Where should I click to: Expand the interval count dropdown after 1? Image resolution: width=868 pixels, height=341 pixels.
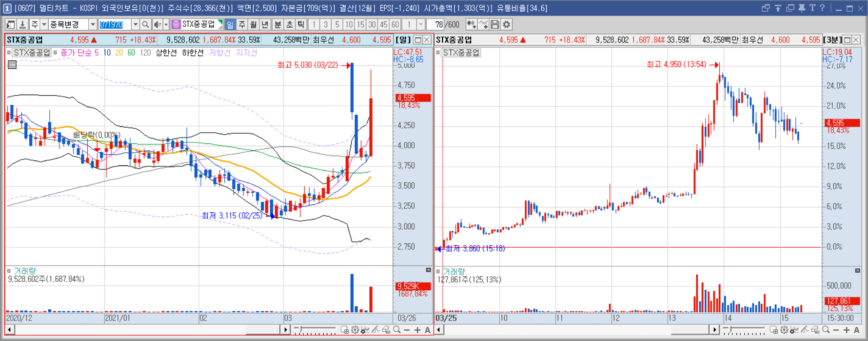421,24
